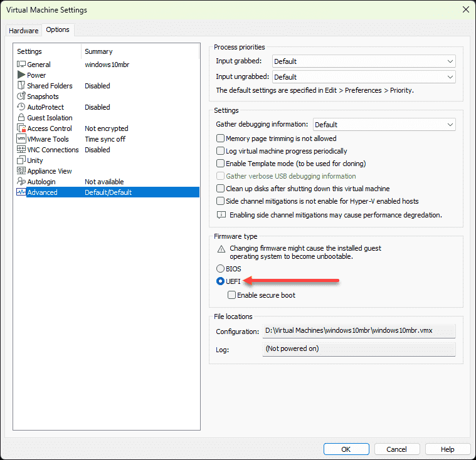Click the VNC Connections icon

click(21, 149)
